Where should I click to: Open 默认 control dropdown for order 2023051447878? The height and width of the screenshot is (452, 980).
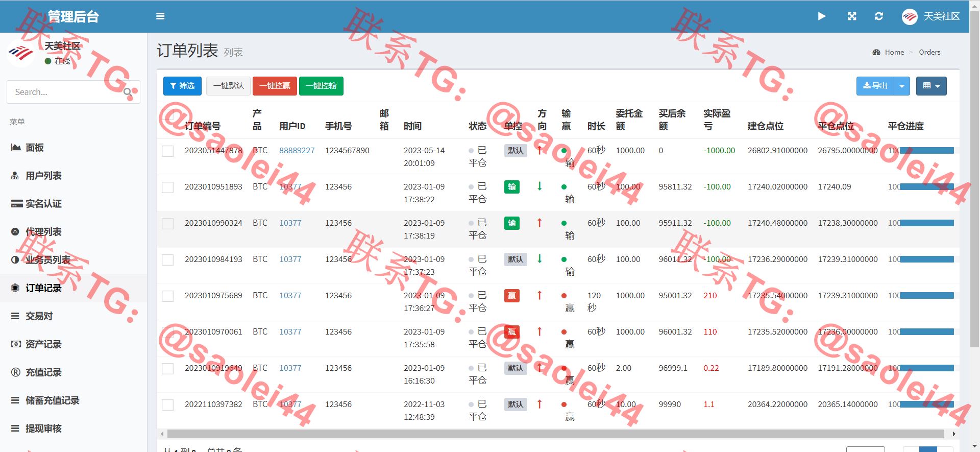tap(516, 151)
